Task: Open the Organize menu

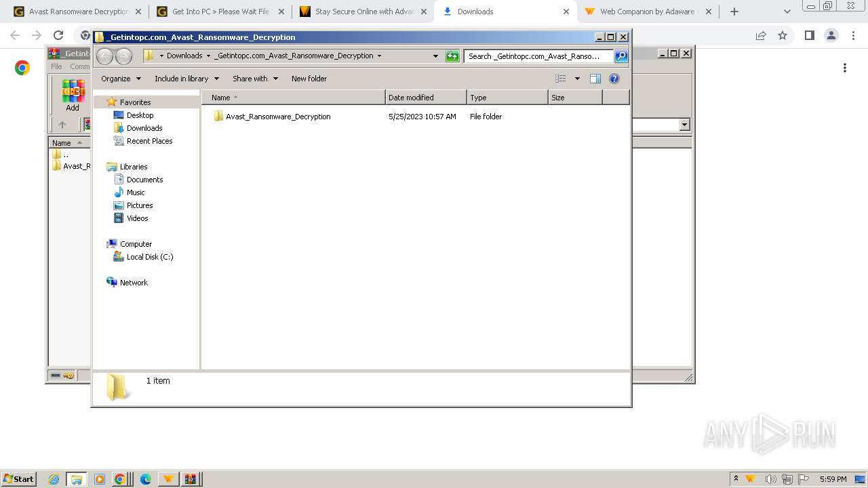Action: click(121, 79)
